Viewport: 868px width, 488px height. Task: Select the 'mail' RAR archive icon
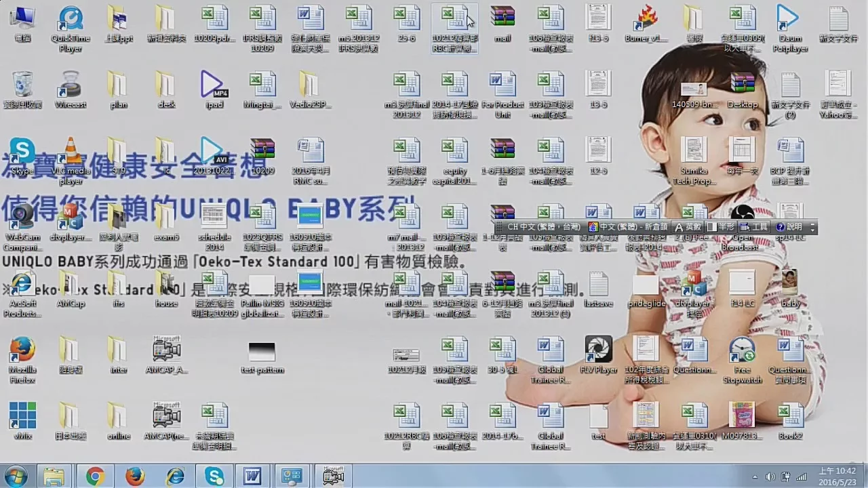click(x=502, y=23)
